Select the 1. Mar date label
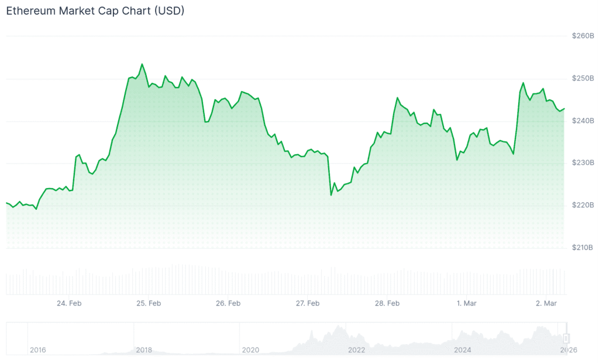The image size is (599, 364). [x=467, y=303]
